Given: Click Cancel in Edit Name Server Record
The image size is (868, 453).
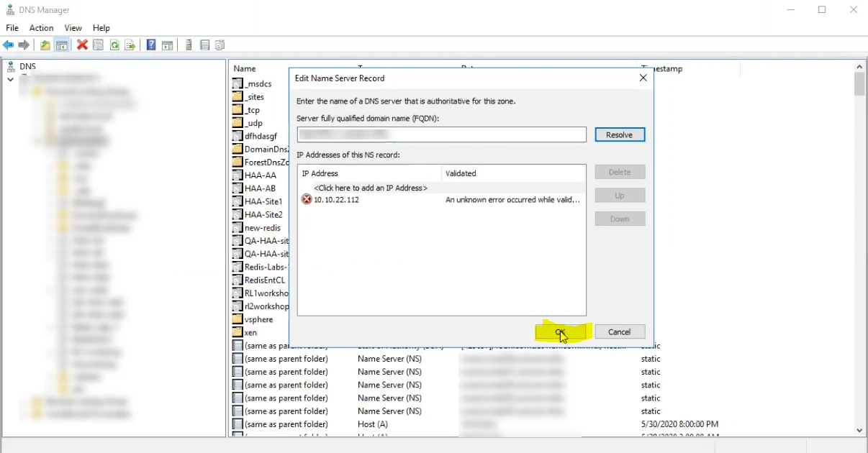Looking at the screenshot, I should (620, 331).
